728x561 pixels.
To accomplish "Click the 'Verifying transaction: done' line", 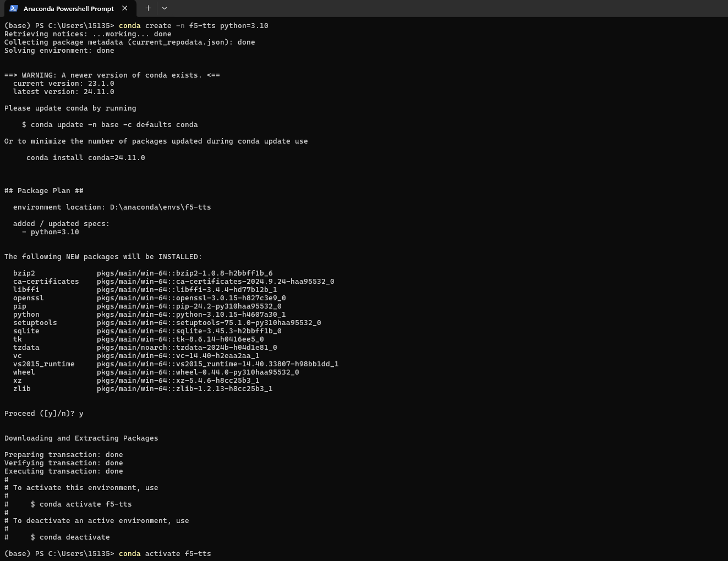I will pos(64,463).
